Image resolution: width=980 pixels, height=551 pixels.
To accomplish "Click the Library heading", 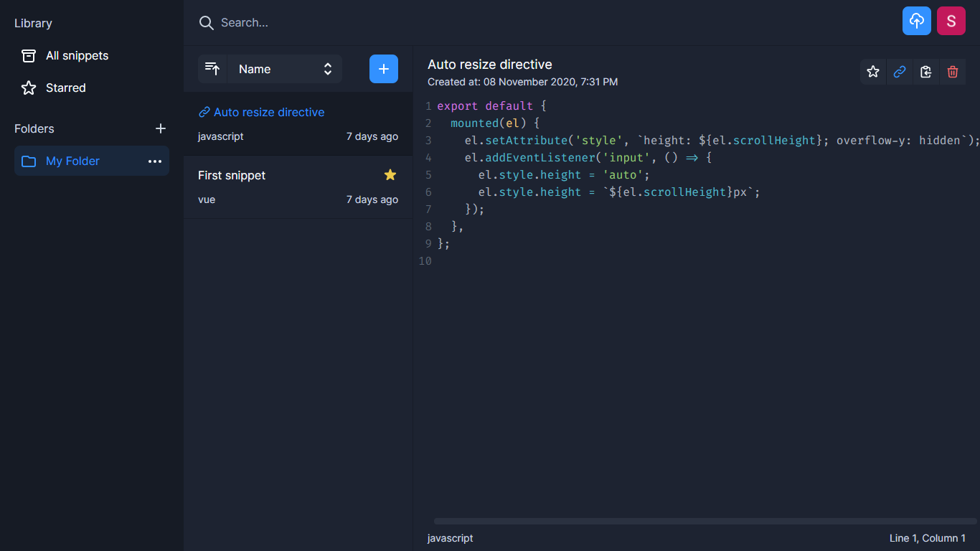I will coord(33,24).
